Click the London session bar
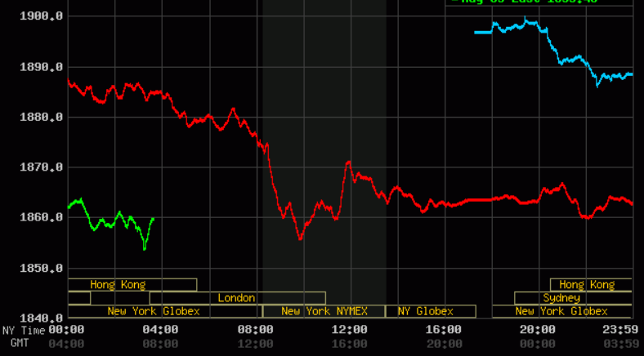 [x=237, y=298]
